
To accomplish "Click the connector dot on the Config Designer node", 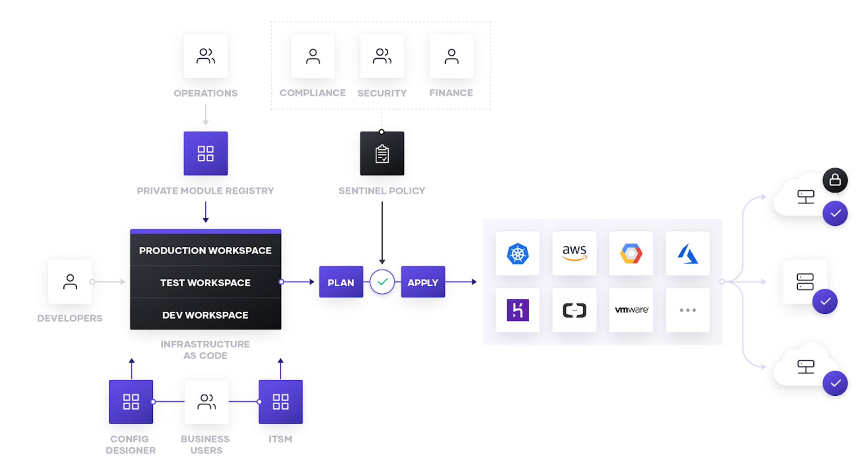I will [153, 401].
